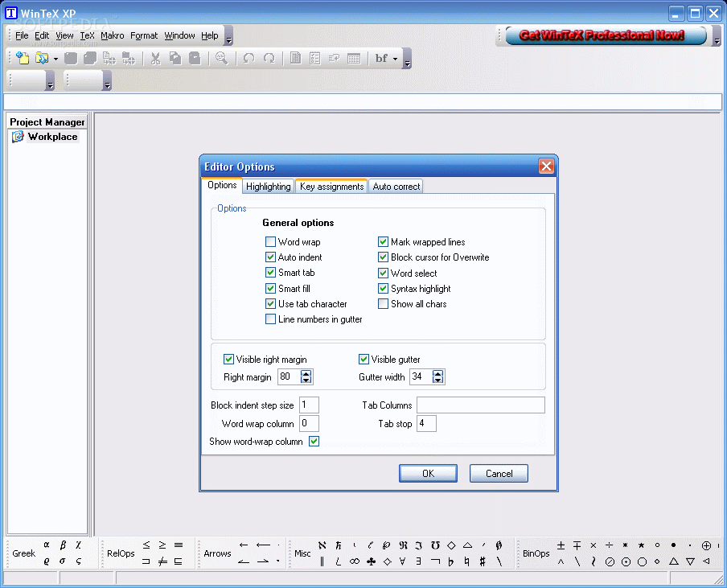The width and height of the screenshot is (727, 588).
Task: Insert the club suit symbol
Action: (x=371, y=561)
